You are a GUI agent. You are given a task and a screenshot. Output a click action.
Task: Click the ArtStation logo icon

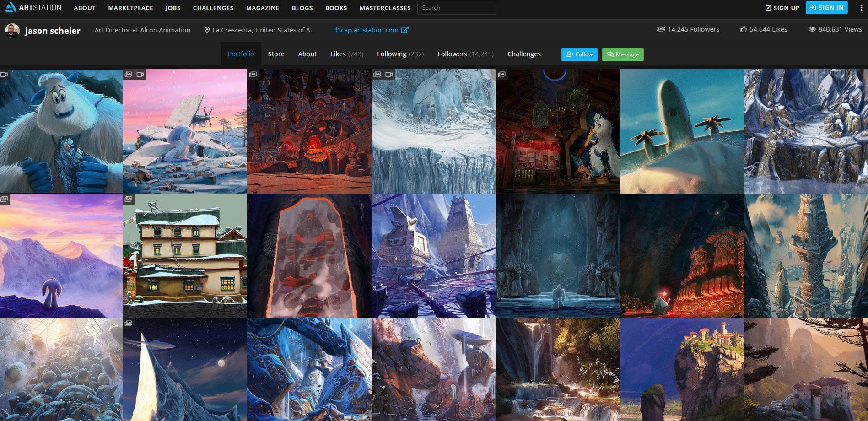click(11, 7)
